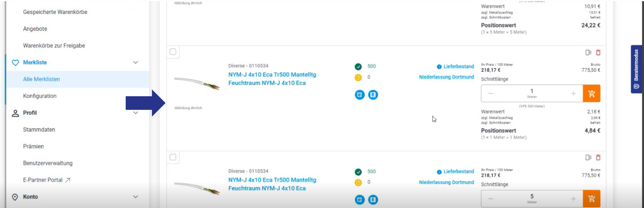This screenshot has height=208, width=644.
Task: Open Konfiguration sidebar entry
Action: (x=40, y=96)
